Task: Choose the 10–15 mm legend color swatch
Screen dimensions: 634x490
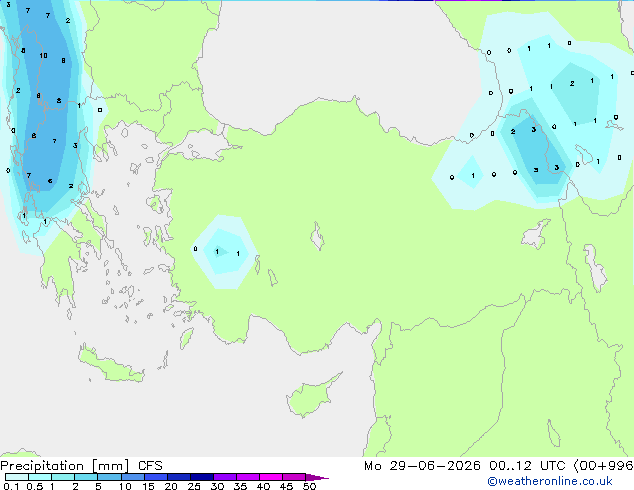Action: pos(132,477)
